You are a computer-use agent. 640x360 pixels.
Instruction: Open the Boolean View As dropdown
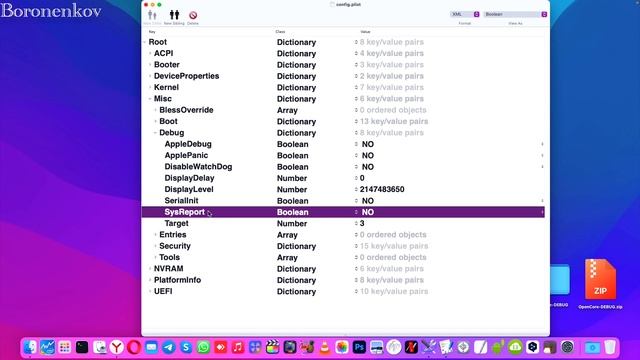(x=515, y=14)
